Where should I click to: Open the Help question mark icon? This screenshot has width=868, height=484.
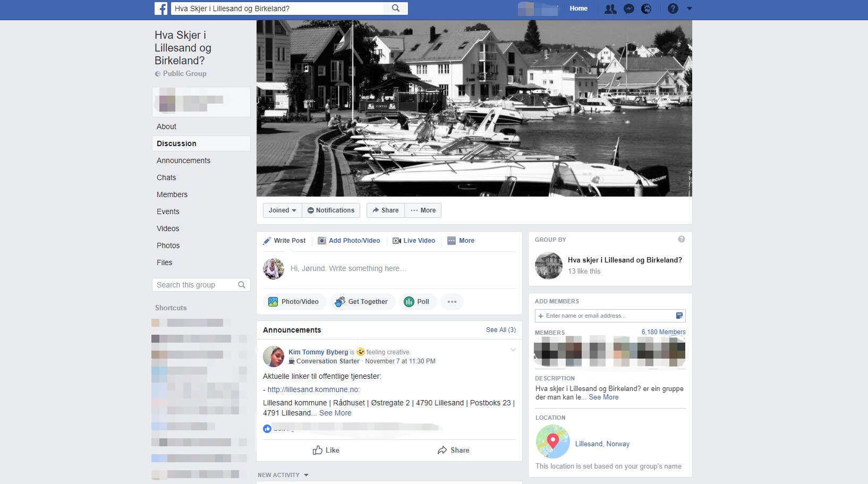click(x=673, y=9)
